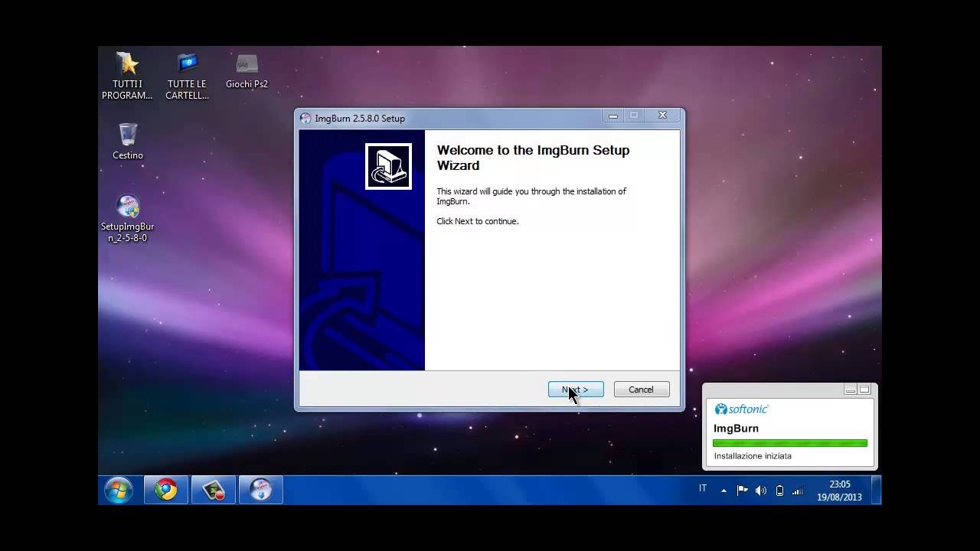The image size is (980, 551).
Task: Open the Action Center flag icon
Action: (x=742, y=491)
